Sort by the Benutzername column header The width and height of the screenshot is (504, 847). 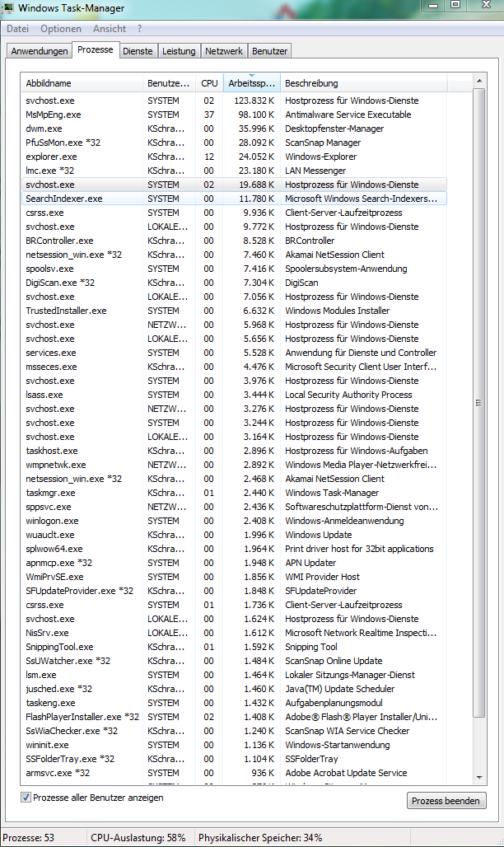pyautogui.click(x=169, y=83)
